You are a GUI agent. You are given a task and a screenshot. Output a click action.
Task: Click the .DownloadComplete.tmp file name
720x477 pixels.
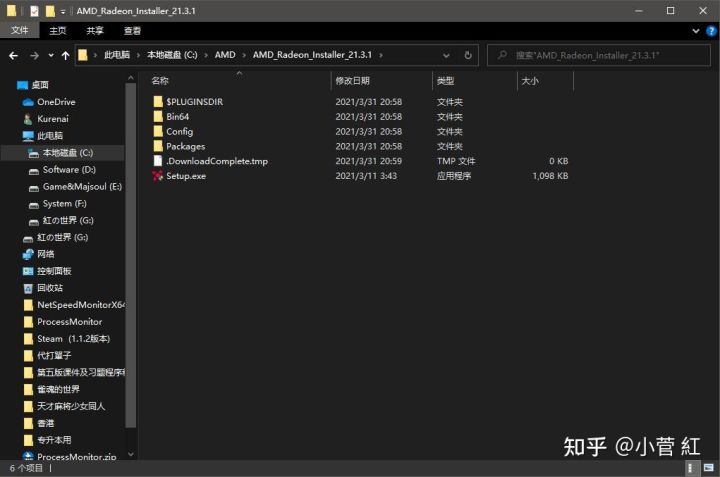pyautogui.click(x=217, y=161)
